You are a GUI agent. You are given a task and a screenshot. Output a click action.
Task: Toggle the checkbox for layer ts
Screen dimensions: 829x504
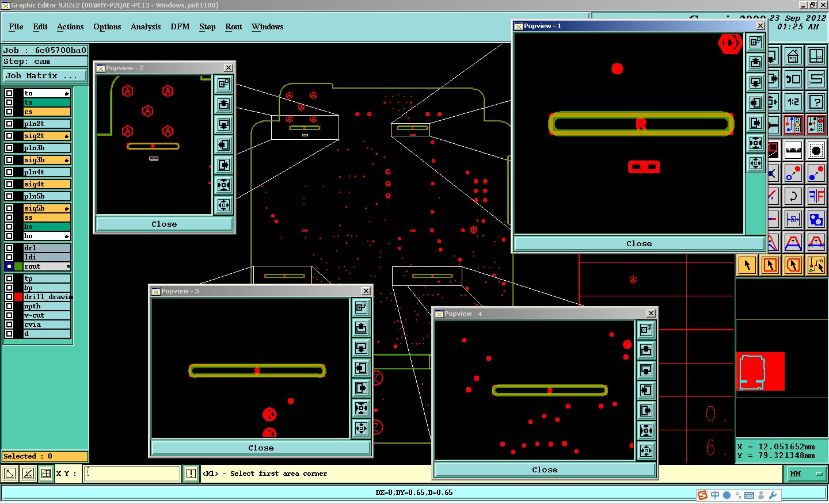click(x=9, y=102)
